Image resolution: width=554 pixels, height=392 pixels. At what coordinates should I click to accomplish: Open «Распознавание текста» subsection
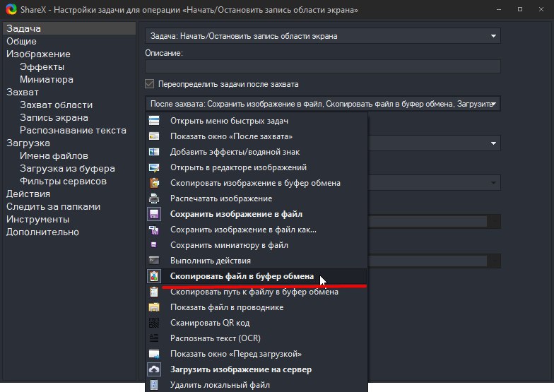click(73, 130)
